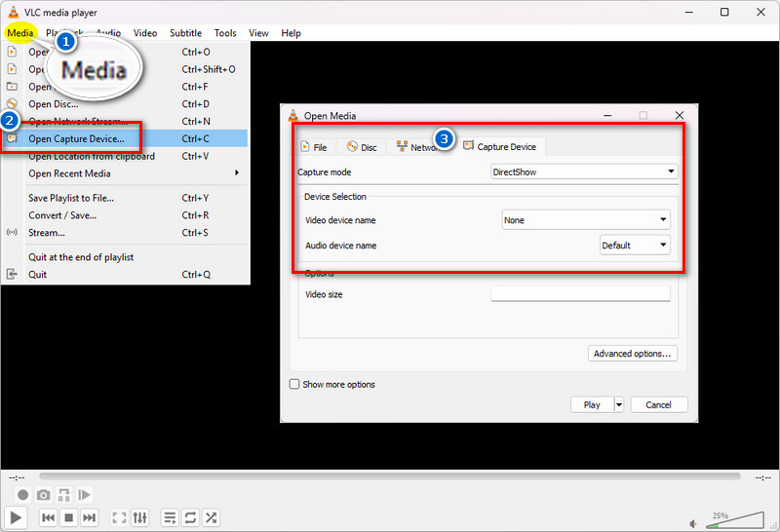Select Save Playlist to File...
The width and height of the screenshot is (780, 532).
click(125, 198)
